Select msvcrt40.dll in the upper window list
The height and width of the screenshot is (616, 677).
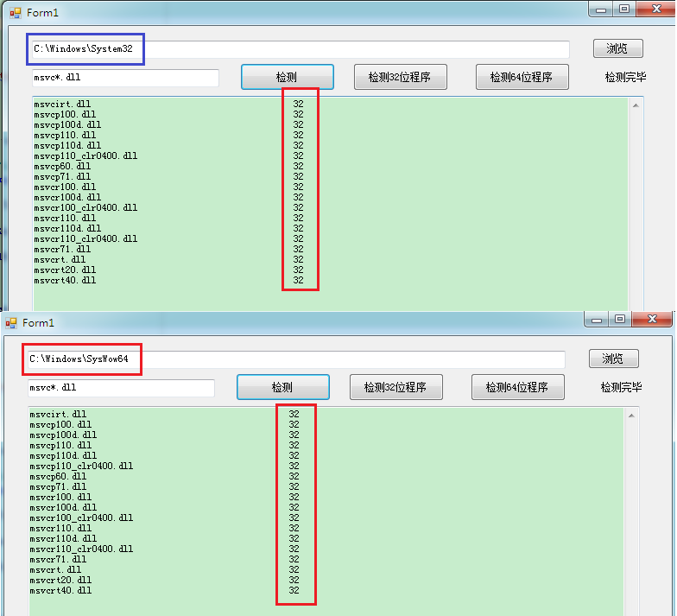66,280
